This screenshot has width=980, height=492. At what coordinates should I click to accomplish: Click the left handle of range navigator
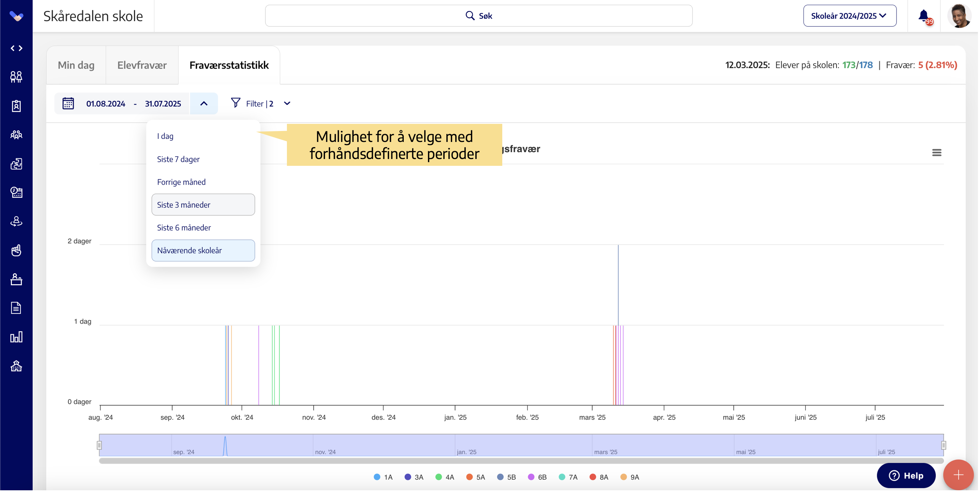pyautogui.click(x=99, y=446)
